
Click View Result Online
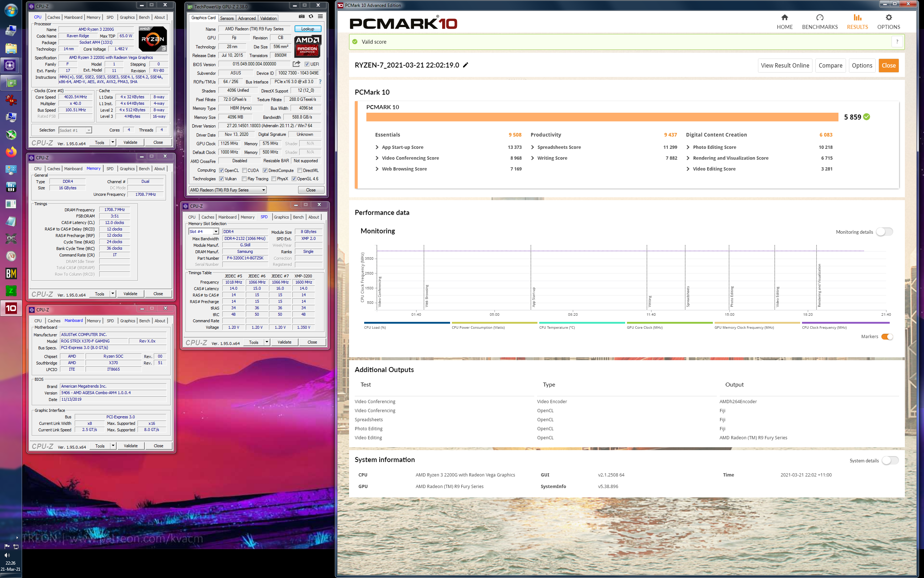[x=785, y=65]
